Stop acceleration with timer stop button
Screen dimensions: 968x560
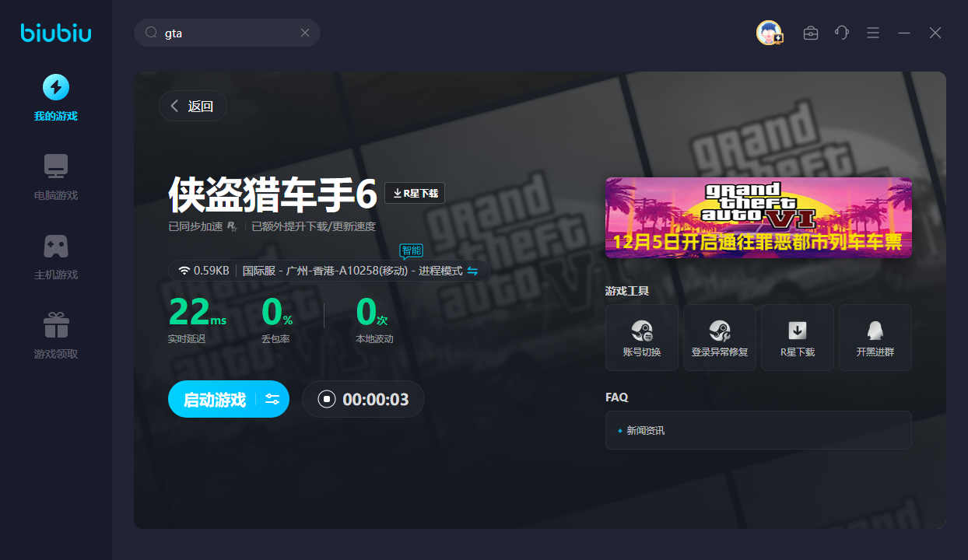click(x=327, y=399)
